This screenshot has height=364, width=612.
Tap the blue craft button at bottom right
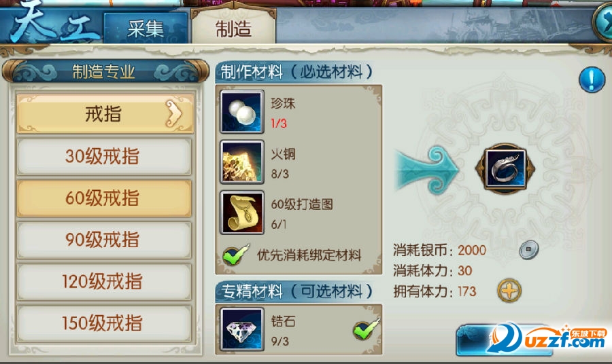[503, 340]
